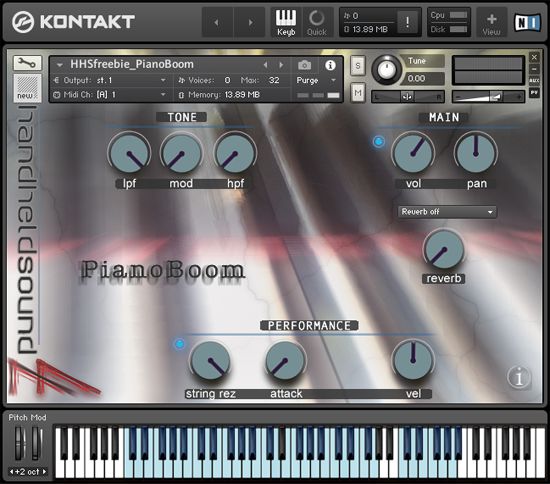Screen dimensions: 550x484
Task: Click the Kontakt logo
Action: pos(73,22)
